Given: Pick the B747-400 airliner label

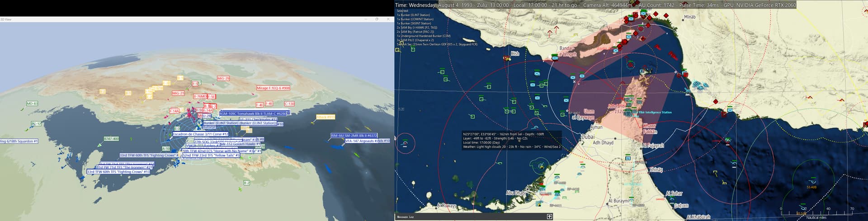Looking at the screenshot, I should click(111, 139).
